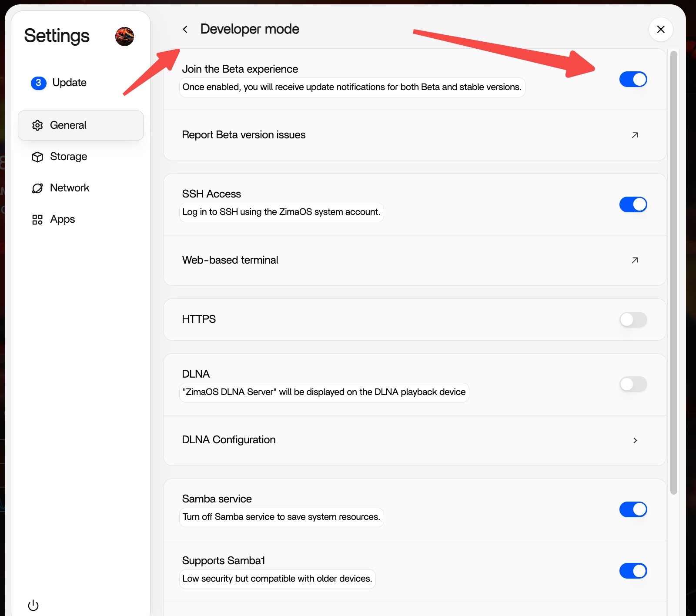
Task: Click the Web-based terminal row label
Action: (230, 260)
